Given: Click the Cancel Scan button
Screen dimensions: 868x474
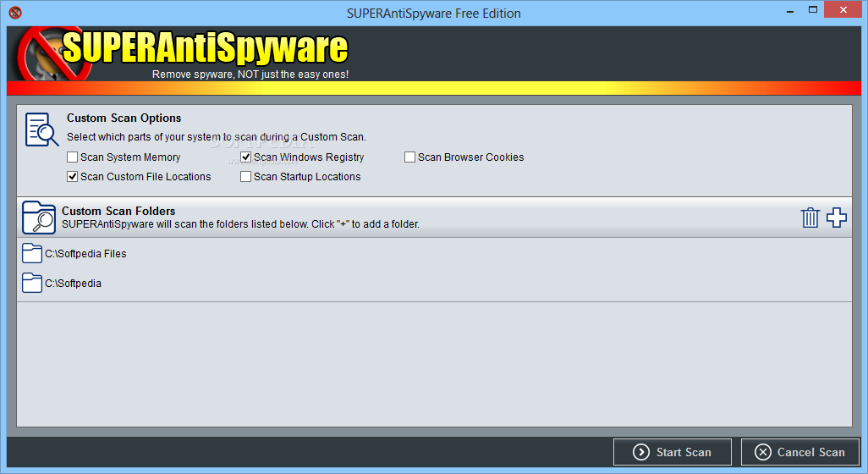Looking at the screenshot, I should tap(800, 452).
